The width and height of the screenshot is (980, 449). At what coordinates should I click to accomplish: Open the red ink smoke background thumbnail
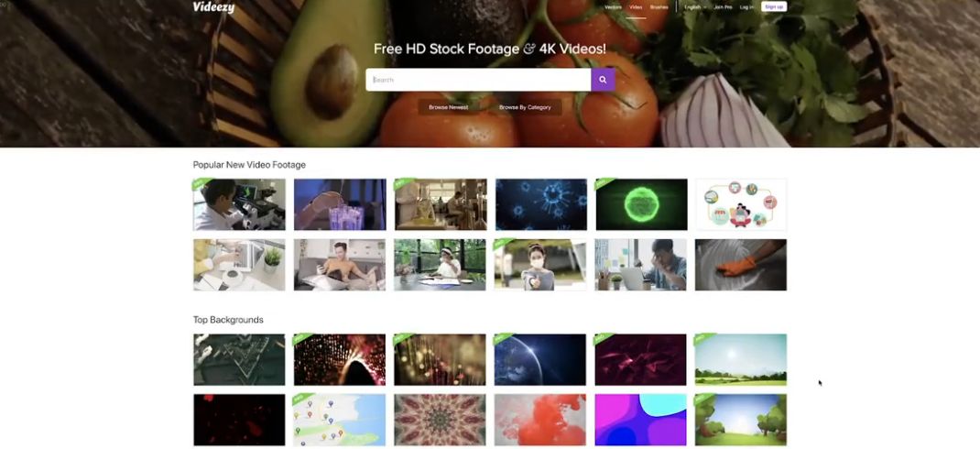click(x=541, y=420)
